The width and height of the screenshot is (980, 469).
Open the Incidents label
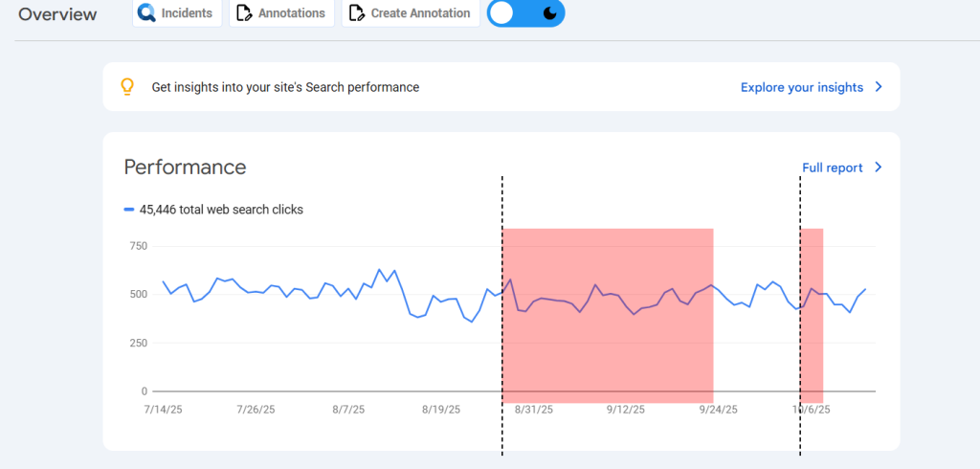tap(188, 13)
